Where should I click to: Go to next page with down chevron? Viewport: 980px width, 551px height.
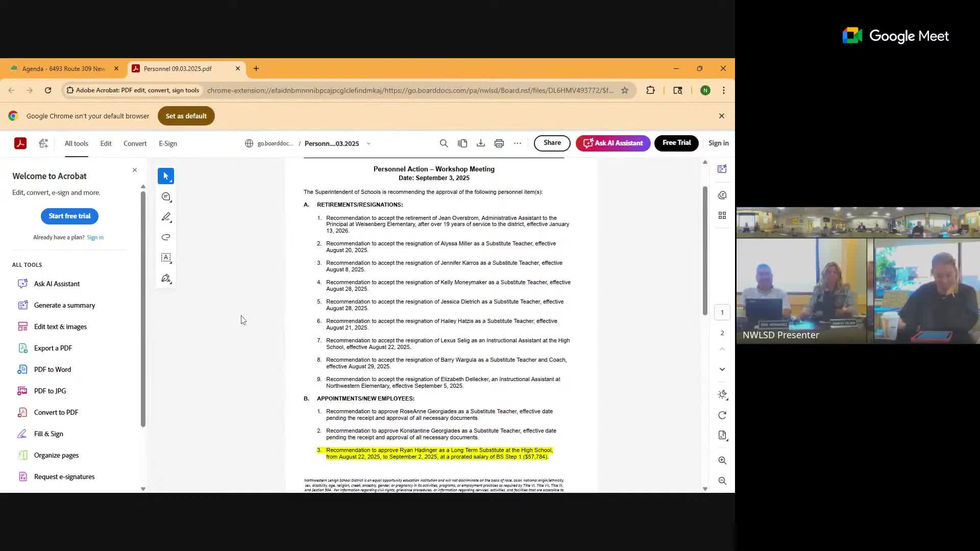[x=722, y=369]
